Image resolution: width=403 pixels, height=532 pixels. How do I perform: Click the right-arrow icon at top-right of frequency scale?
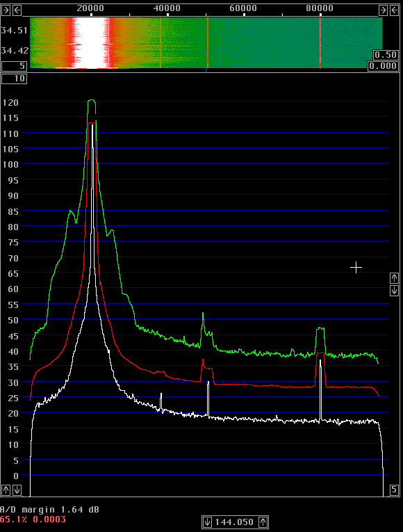[x=383, y=10]
